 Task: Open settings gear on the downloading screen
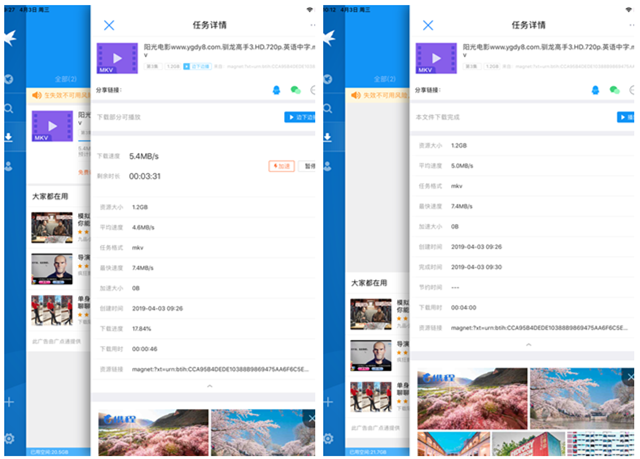click(x=9, y=439)
